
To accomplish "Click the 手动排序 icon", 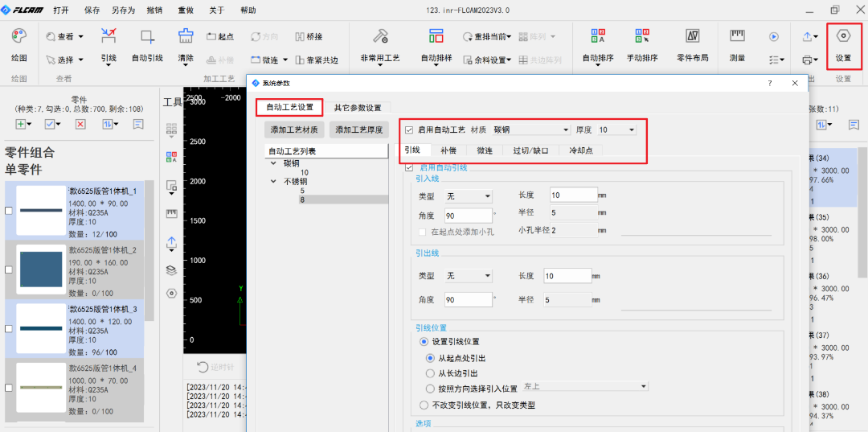I will click(x=642, y=36).
